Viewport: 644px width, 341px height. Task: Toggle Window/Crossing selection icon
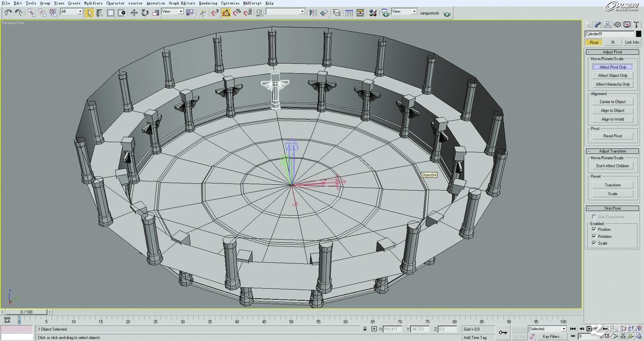point(122,13)
